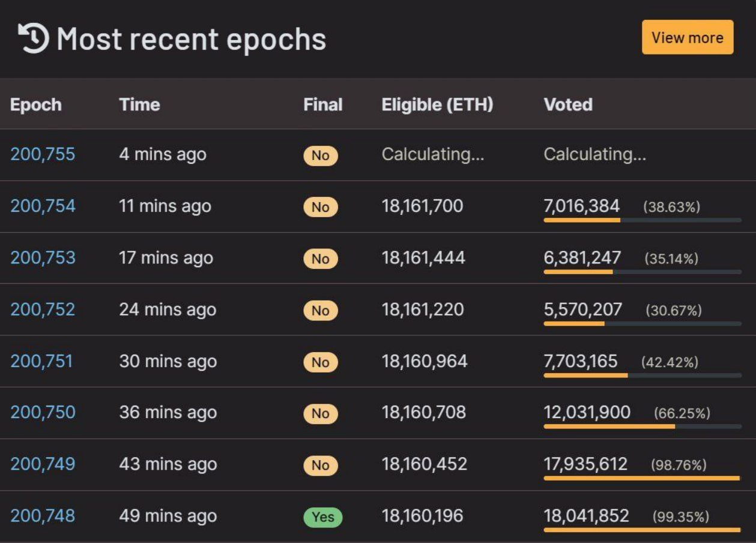
Task: Open finalized epoch 200,748 link
Action: [43, 515]
